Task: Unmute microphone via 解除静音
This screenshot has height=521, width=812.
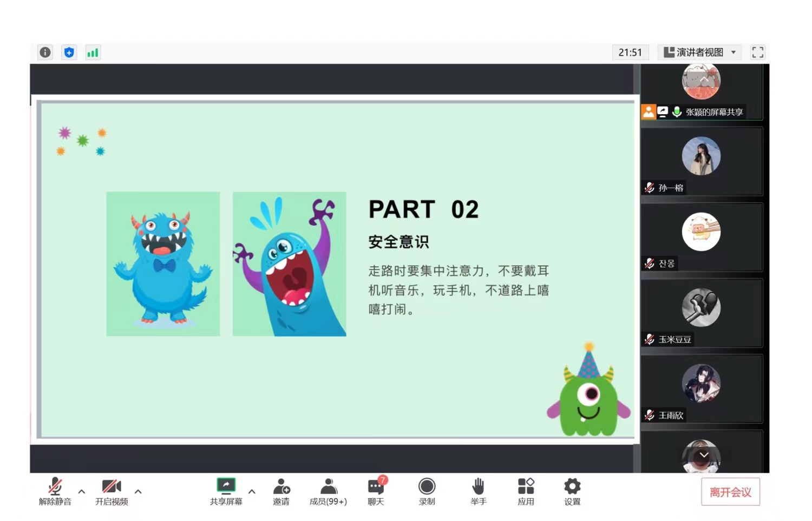Action: coord(55,491)
